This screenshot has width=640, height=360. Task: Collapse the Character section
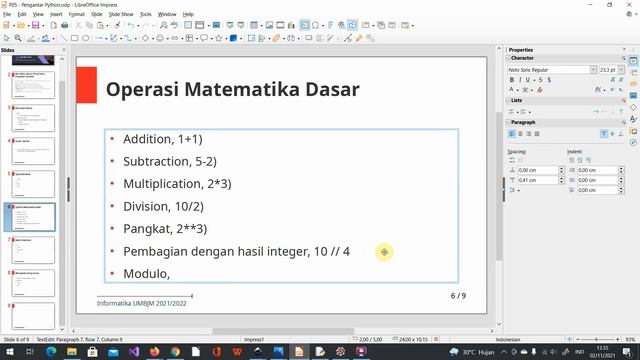[x=509, y=58]
